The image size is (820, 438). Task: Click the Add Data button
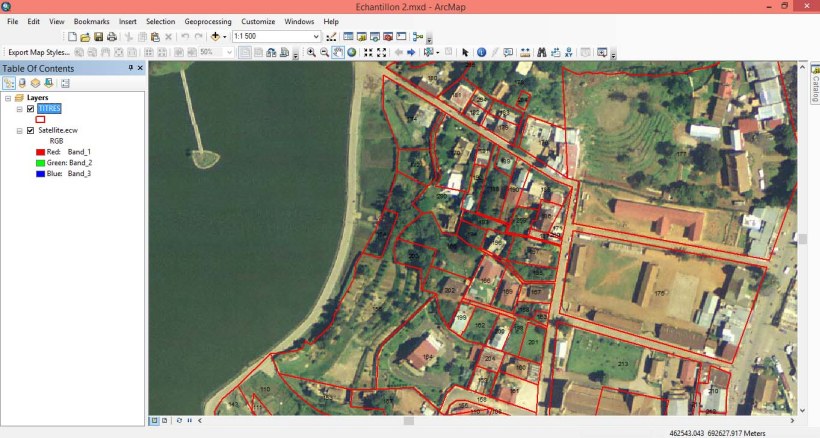click(x=215, y=37)
